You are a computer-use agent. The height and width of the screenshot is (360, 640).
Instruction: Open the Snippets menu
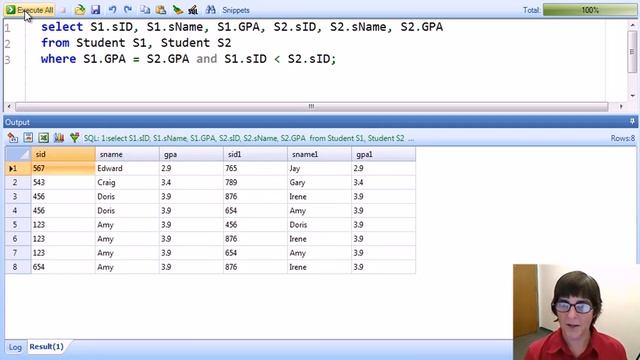tap(236, 10)
